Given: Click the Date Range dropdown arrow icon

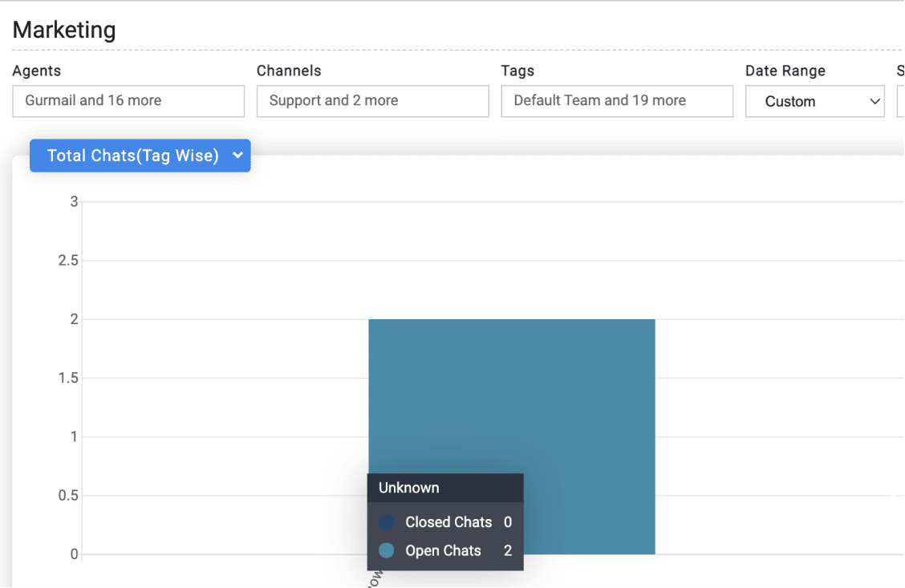Looking at the screenshot, I should (875, 102).
